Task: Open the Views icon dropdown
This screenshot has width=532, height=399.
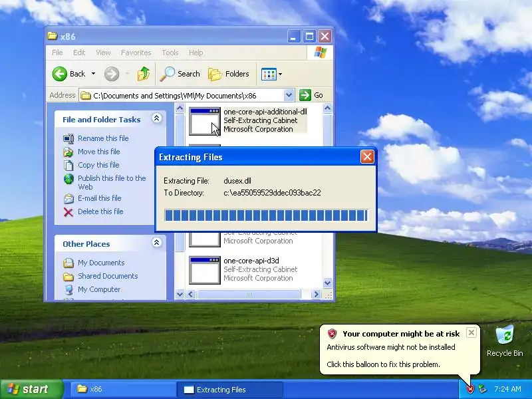Action: (x=271, y=74)
